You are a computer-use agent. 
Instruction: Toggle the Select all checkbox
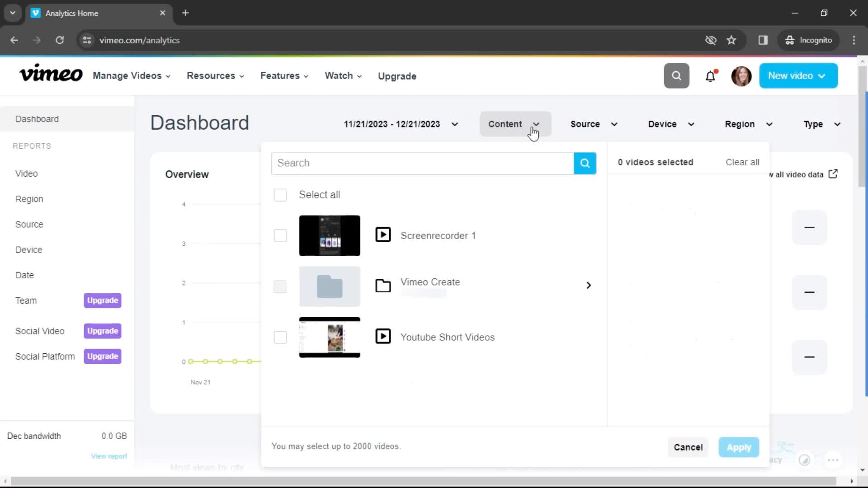pos(279,194)
